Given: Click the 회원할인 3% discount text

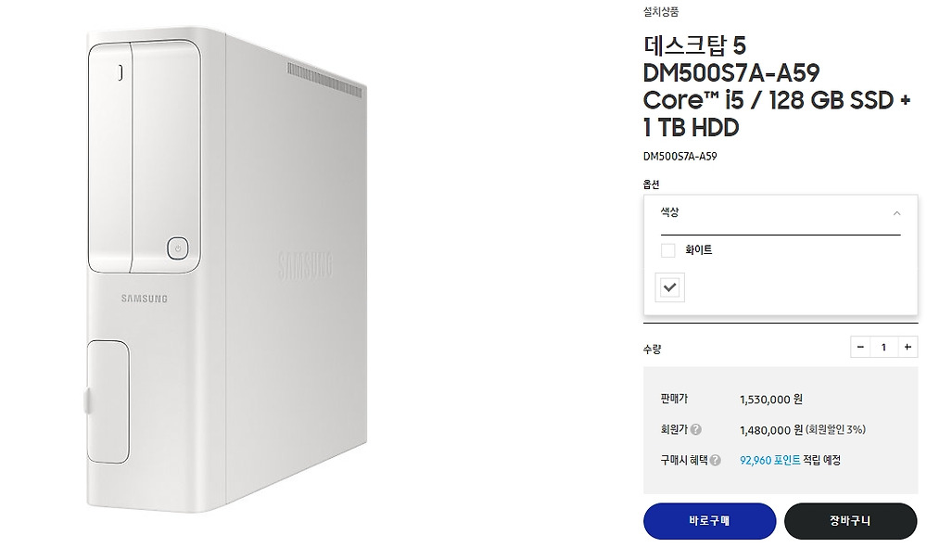Looking at the screenshot, I should (835, 429).
